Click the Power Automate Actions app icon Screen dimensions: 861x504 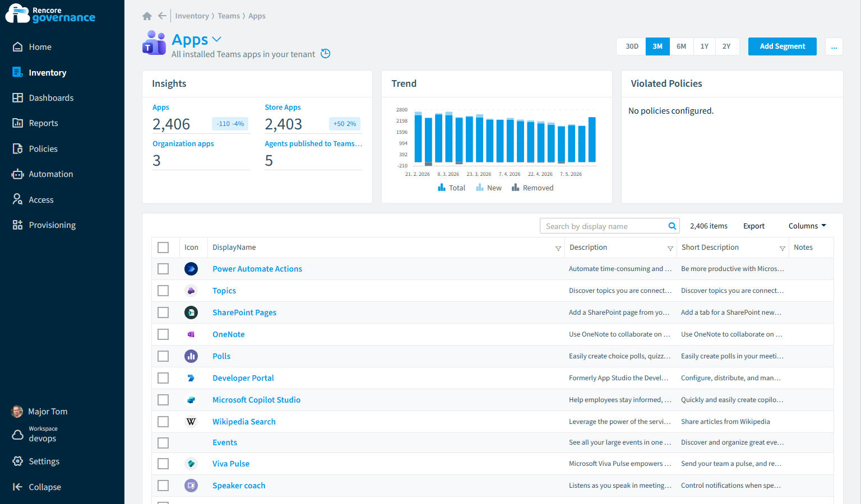pyautogui.click(x=191, y=269)
